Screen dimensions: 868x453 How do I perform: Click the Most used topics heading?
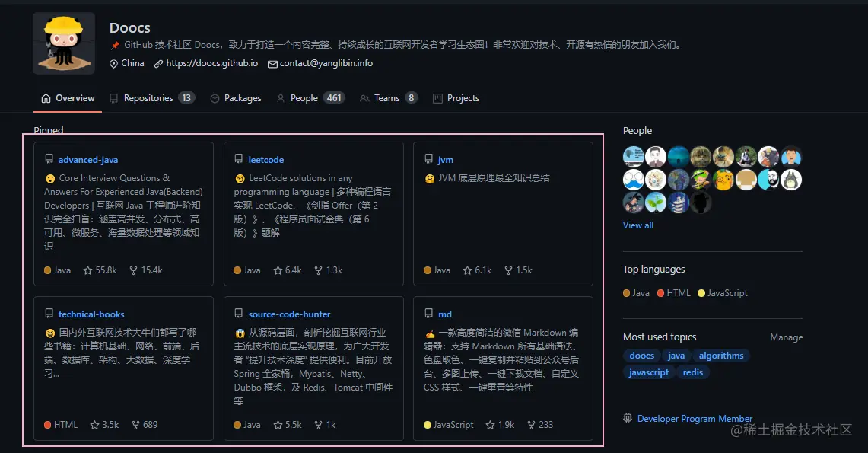pos(660,337)
